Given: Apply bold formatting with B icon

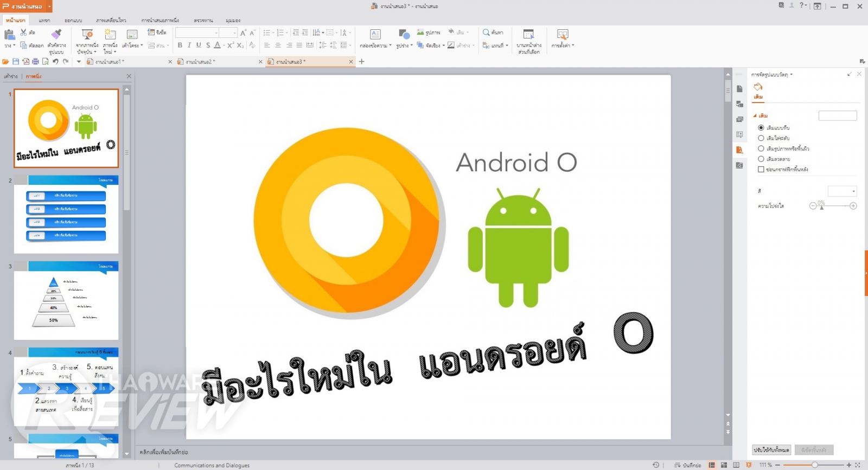Looking at the screenshot, I should click(180, 46).
